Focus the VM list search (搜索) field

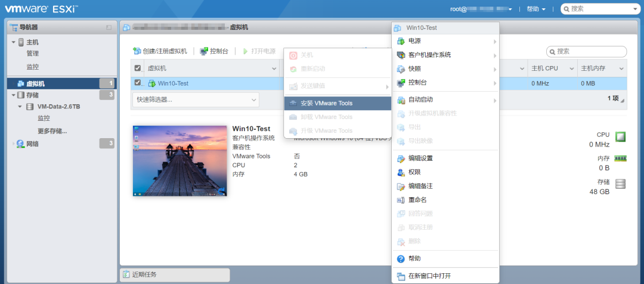pyautogui.click(x=587, y=52)
